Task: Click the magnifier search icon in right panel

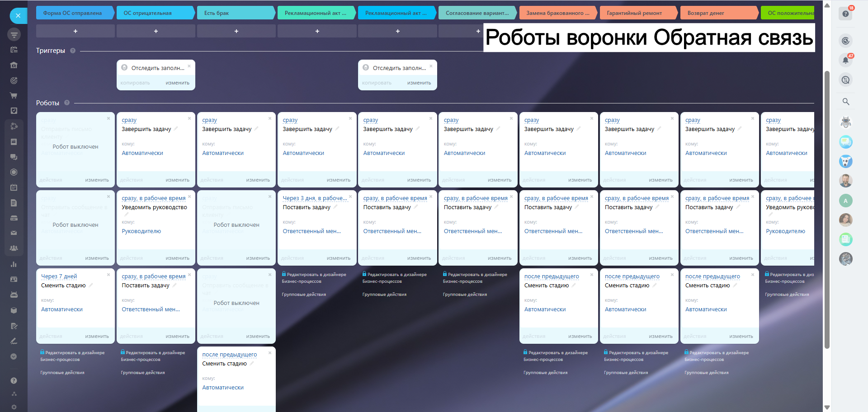Action: (x=845, y=102)
